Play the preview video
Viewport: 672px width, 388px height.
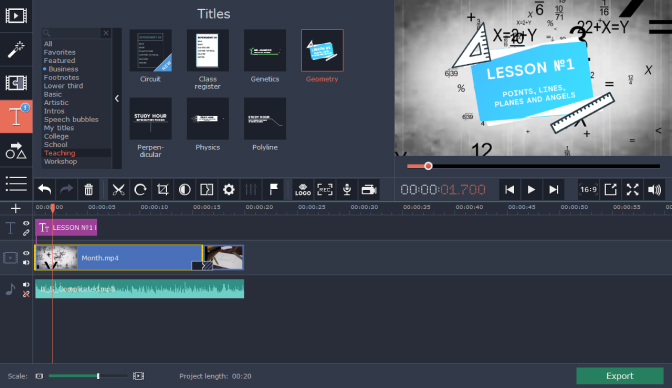tap(531, 189)
